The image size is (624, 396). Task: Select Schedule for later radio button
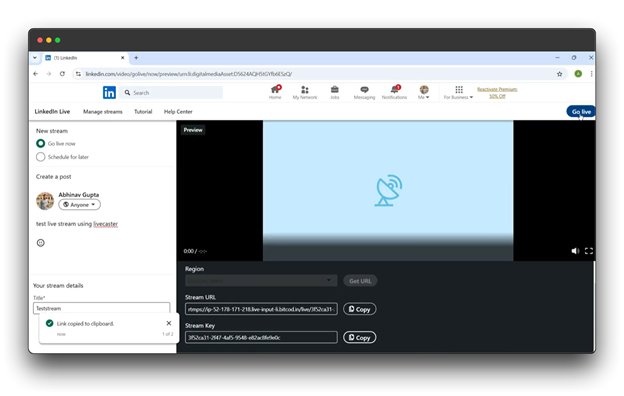41,157
